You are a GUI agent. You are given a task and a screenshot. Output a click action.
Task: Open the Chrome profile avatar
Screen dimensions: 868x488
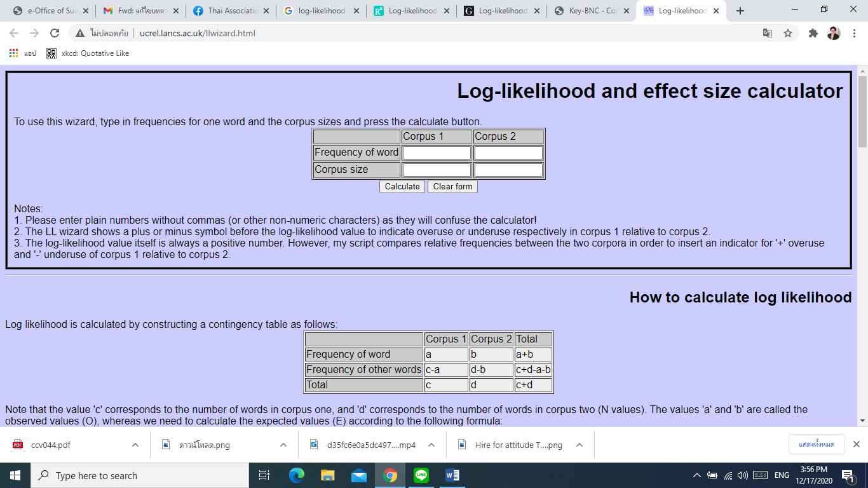(x=834, y=33)
